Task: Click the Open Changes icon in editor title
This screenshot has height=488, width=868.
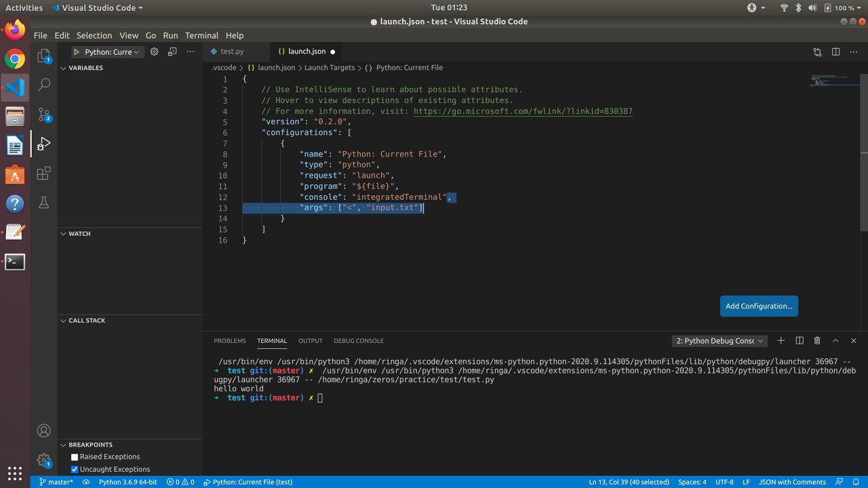Action: point(817,52)
